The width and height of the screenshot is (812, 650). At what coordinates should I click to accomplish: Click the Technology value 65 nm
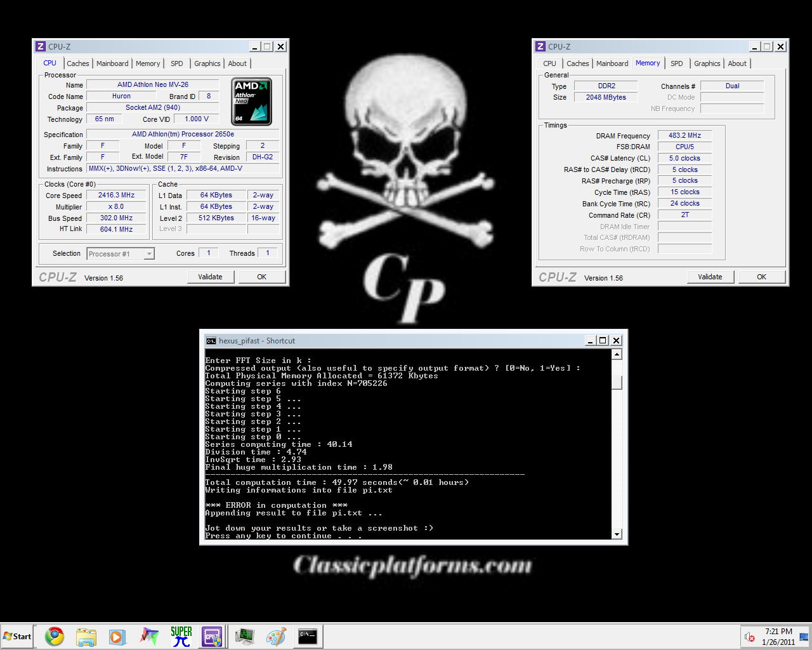104,119
